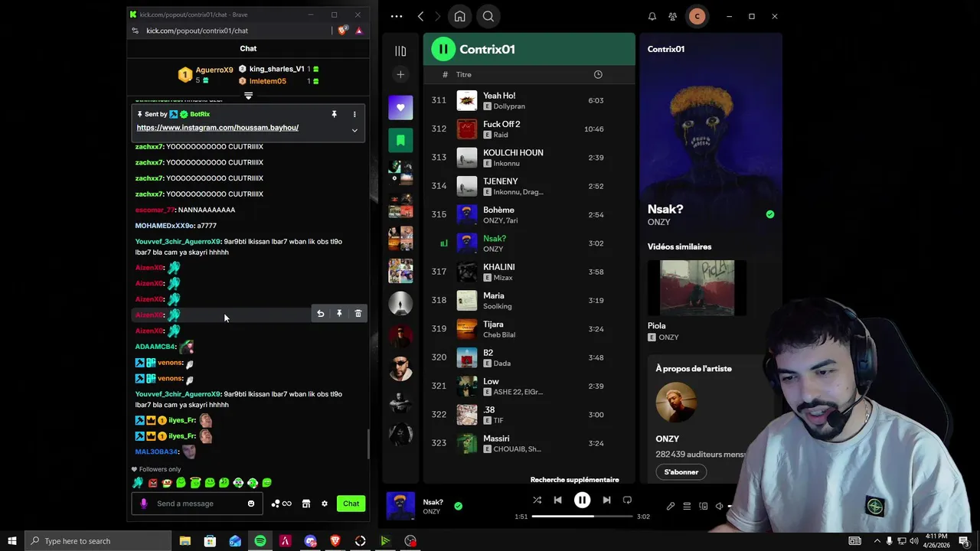The width and height of the screenshot is (980, 551).
Task: Unpin the BotRix message with pin icon
Action: 334,114
